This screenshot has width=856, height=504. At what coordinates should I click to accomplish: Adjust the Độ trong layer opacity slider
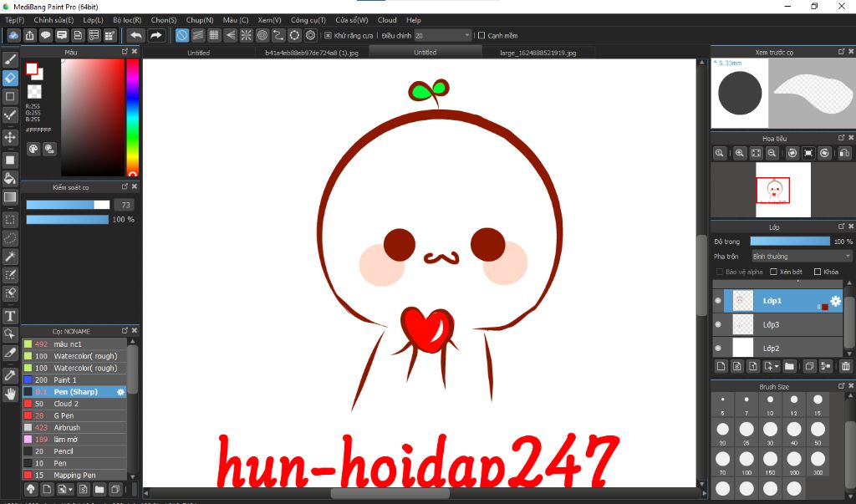(x=790, y=242)
